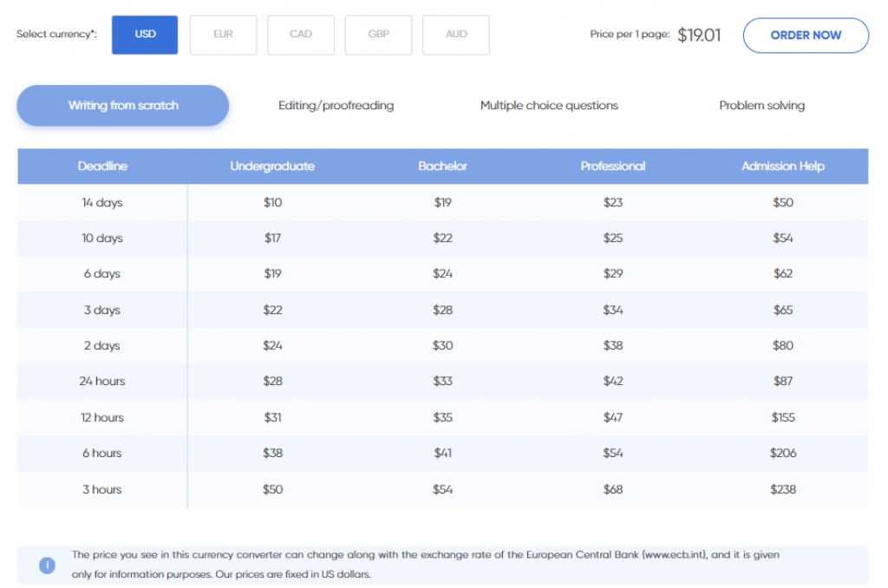The image size is (888, 588).
Task: Click the Deadline column header
Action: pos(102,166)
